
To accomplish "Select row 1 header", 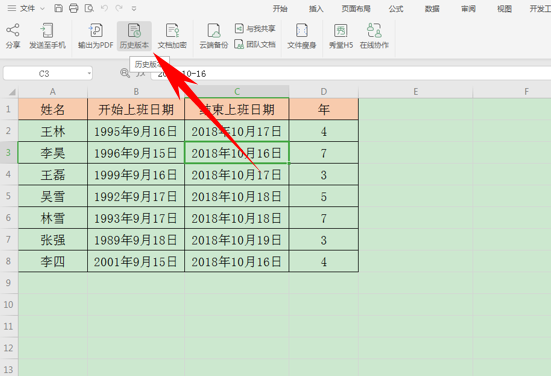I will pyautogui.click(x=8, y=109).
